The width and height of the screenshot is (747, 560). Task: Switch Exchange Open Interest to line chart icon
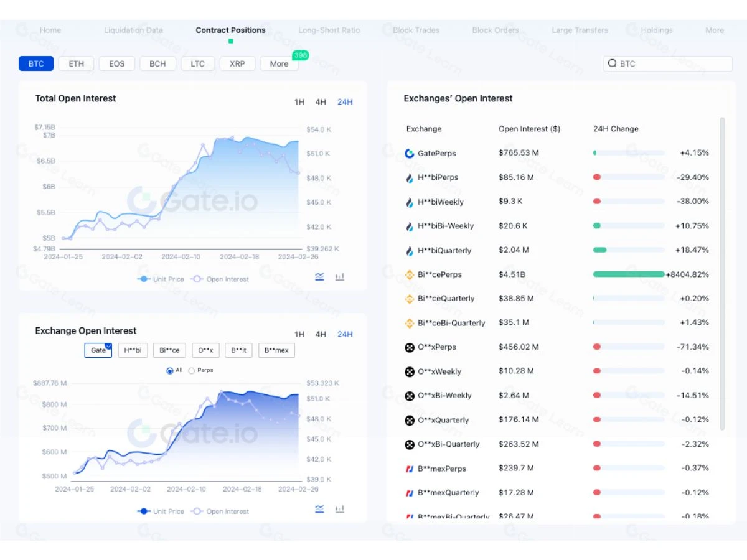[x=319, y=509]
